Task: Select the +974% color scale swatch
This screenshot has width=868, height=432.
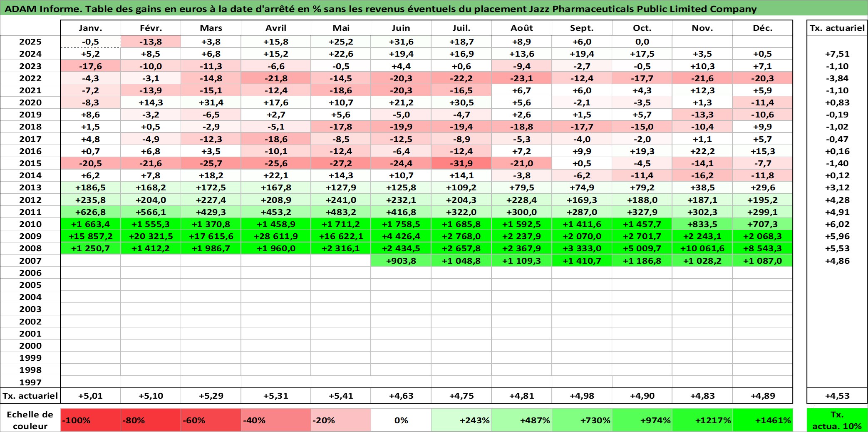Action: coord(642,420)
